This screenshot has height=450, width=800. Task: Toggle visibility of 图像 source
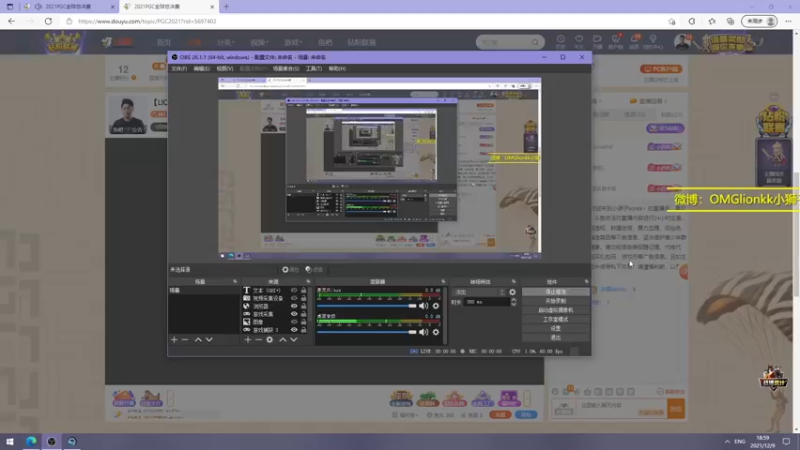point(294,322)
